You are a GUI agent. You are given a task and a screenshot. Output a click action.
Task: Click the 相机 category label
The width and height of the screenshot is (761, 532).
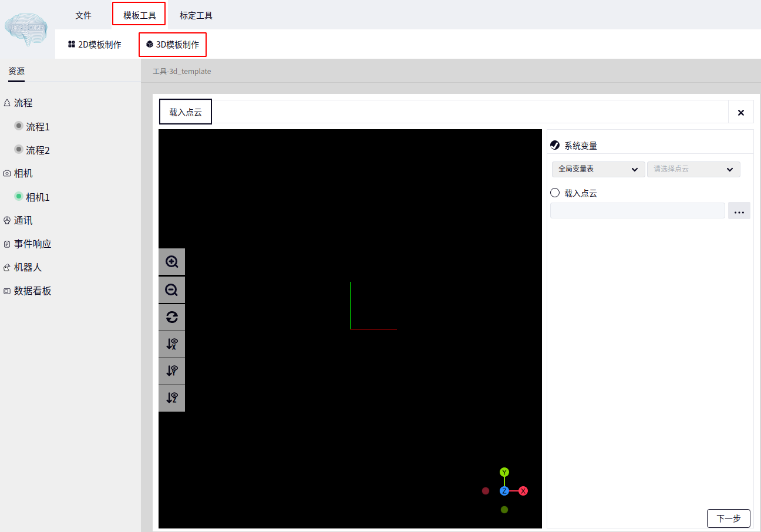23,173
